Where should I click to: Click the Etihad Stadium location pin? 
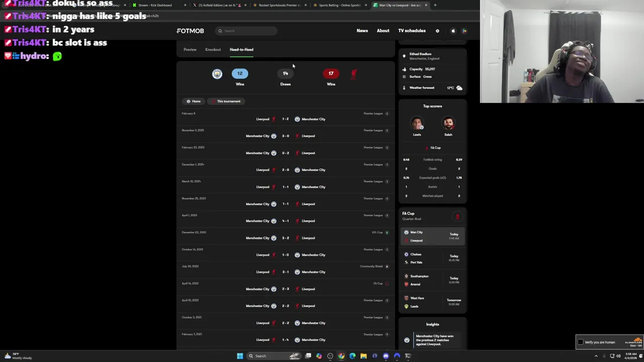coord(404,56)
